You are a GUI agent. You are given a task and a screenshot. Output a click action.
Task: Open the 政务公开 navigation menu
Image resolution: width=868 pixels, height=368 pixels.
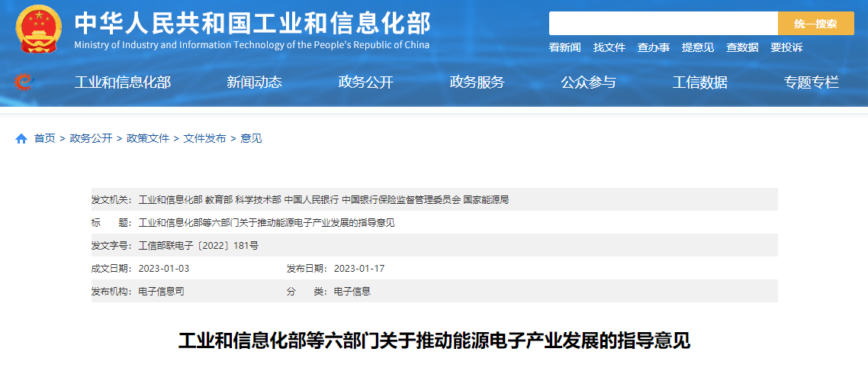tap(365, 82)
